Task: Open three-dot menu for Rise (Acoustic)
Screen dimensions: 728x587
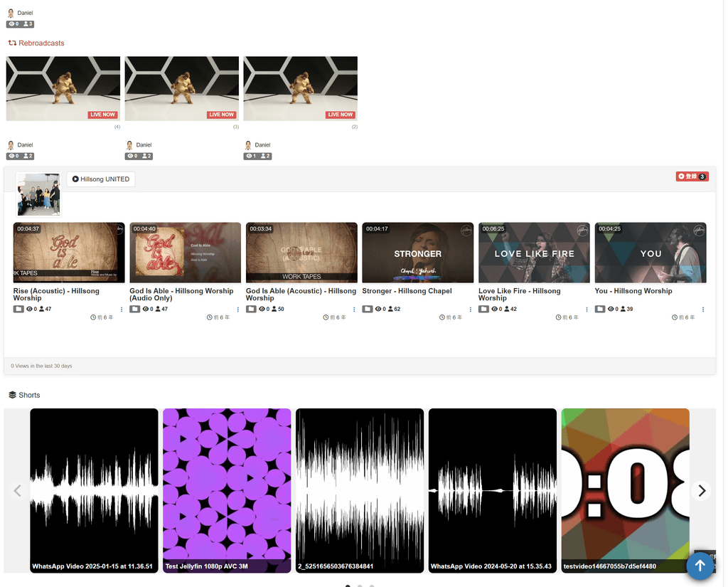Action: [122, 310]
